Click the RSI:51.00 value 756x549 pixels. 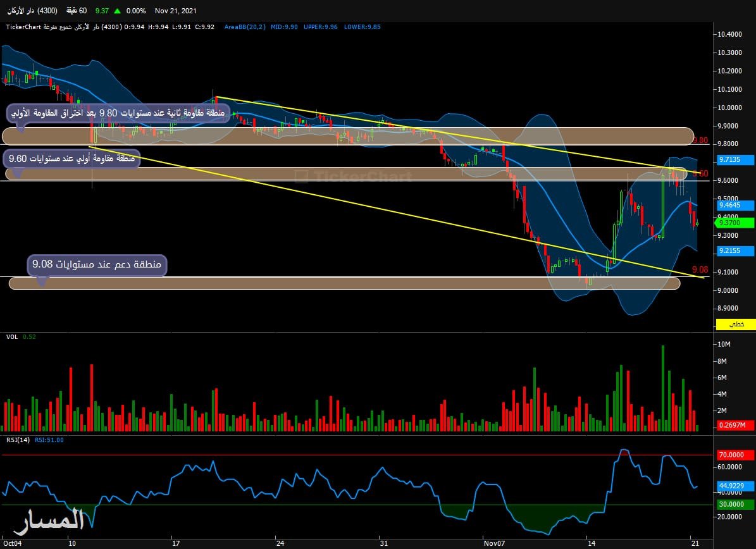pyautogui.click(x=49, y=440)
